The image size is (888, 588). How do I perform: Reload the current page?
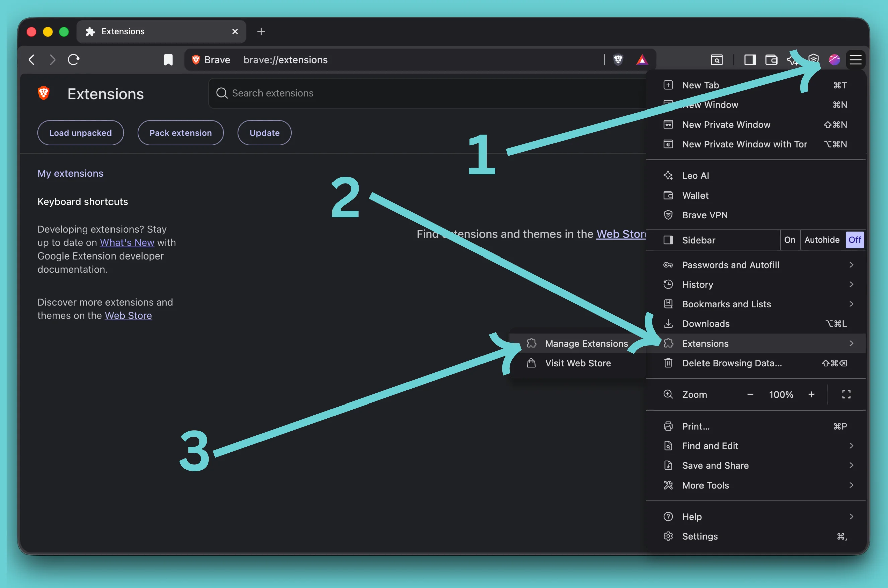(x=74, y=60)
